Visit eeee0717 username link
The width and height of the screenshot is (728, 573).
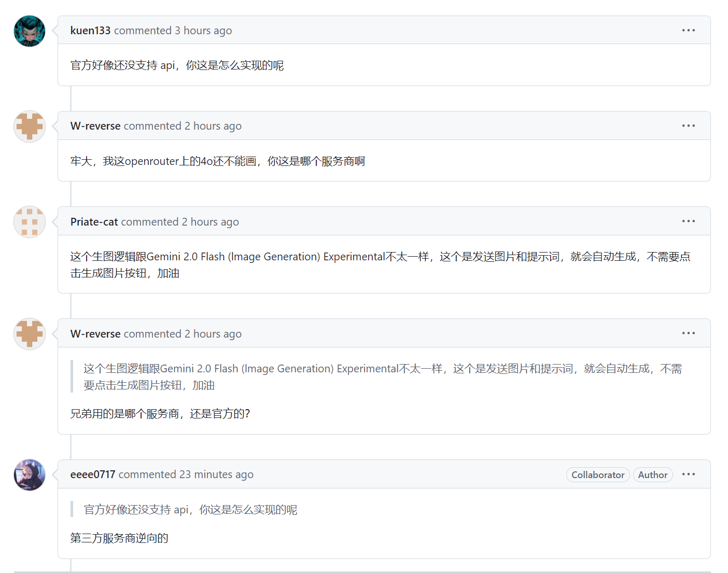(93, 474)
